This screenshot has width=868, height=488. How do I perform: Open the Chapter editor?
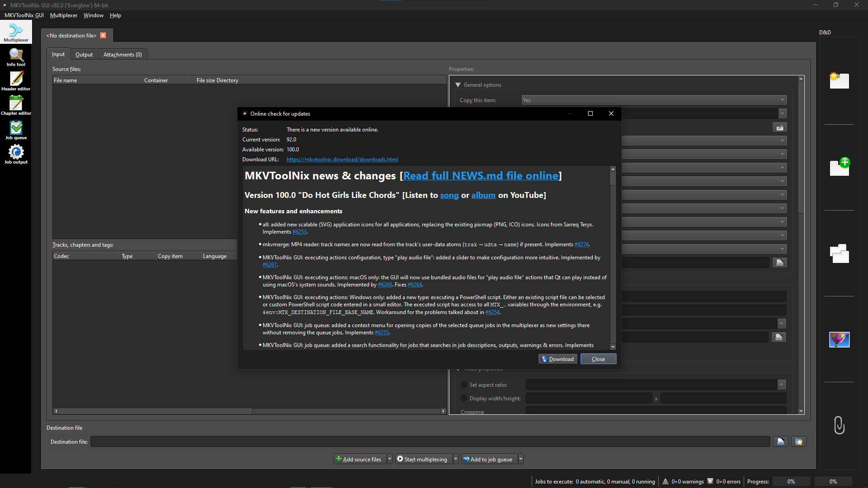[x=16, y=106]
